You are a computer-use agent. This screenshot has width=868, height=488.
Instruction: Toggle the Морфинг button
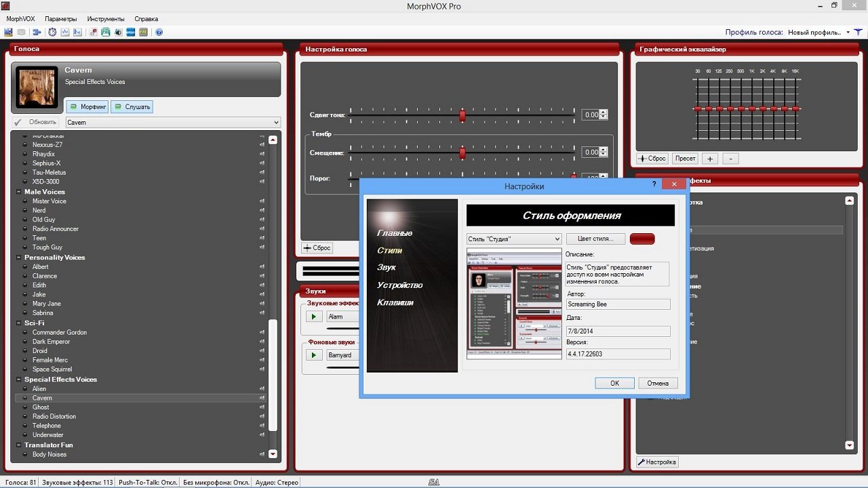point(87,106)
